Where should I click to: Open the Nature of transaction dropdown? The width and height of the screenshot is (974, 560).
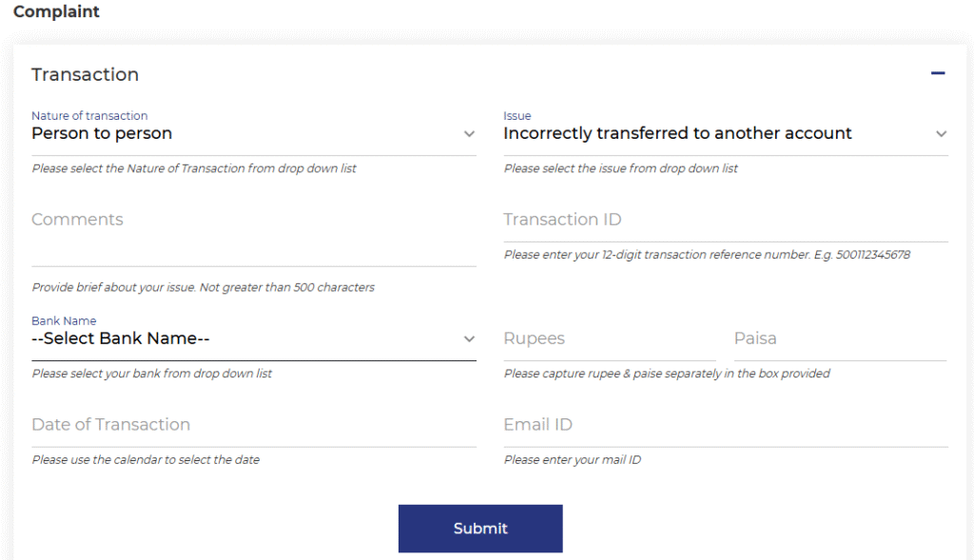pos(253,133)
